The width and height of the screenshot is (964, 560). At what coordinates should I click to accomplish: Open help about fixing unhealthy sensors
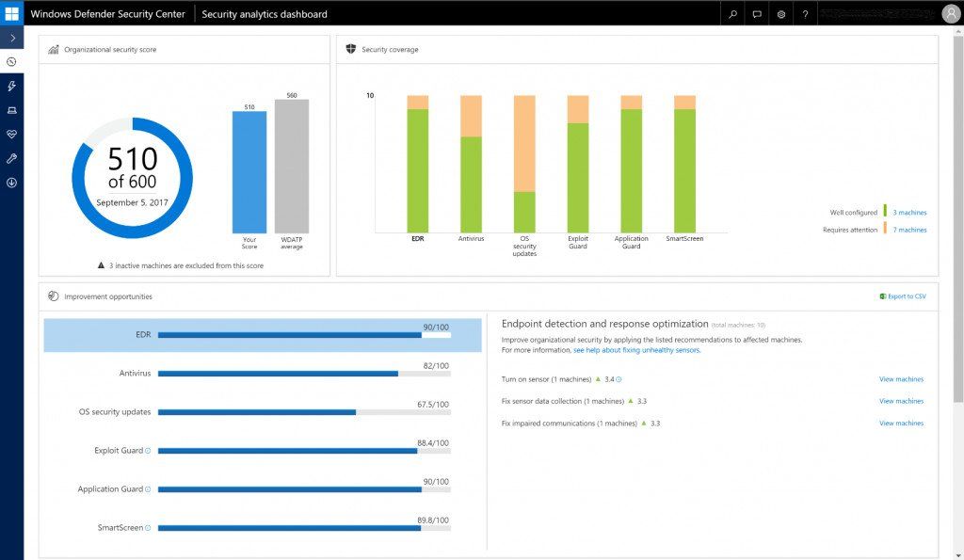coord(635,349)
